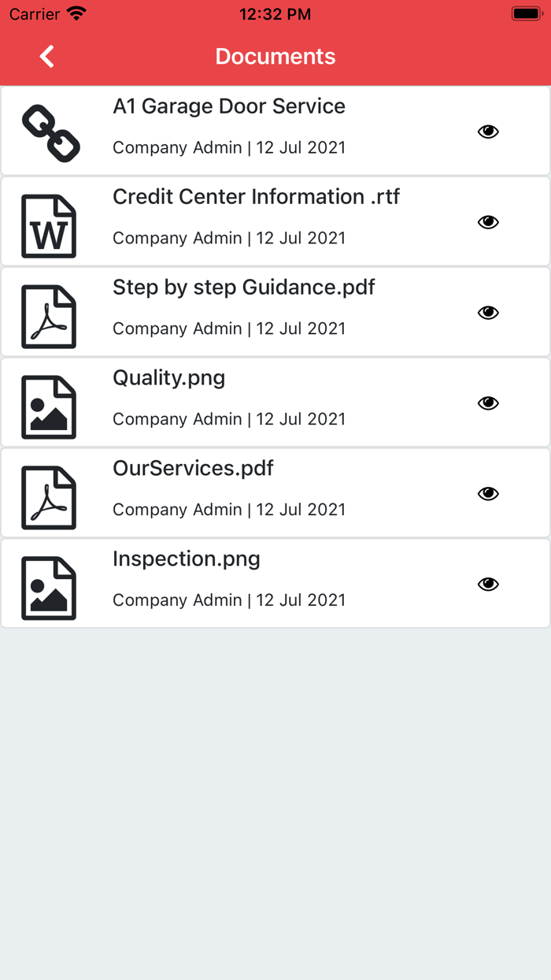Tap the eye icon for Inspection.png

(x=488, y=585)
